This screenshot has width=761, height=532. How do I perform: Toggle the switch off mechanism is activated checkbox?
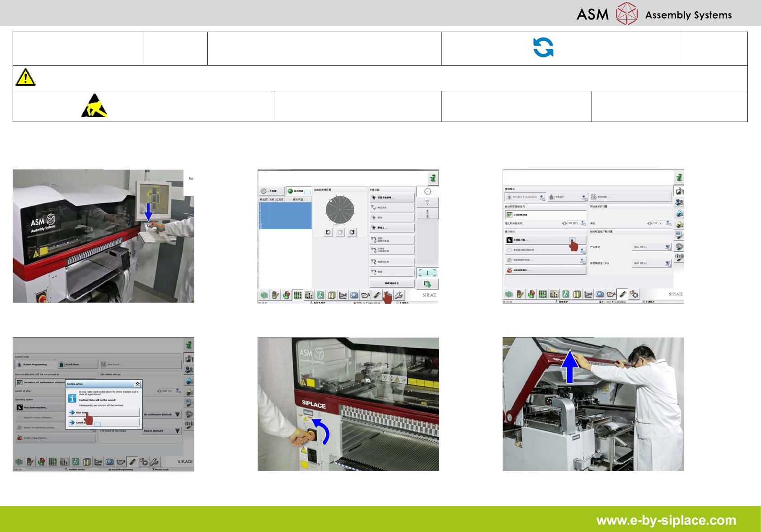coord(19,382)
